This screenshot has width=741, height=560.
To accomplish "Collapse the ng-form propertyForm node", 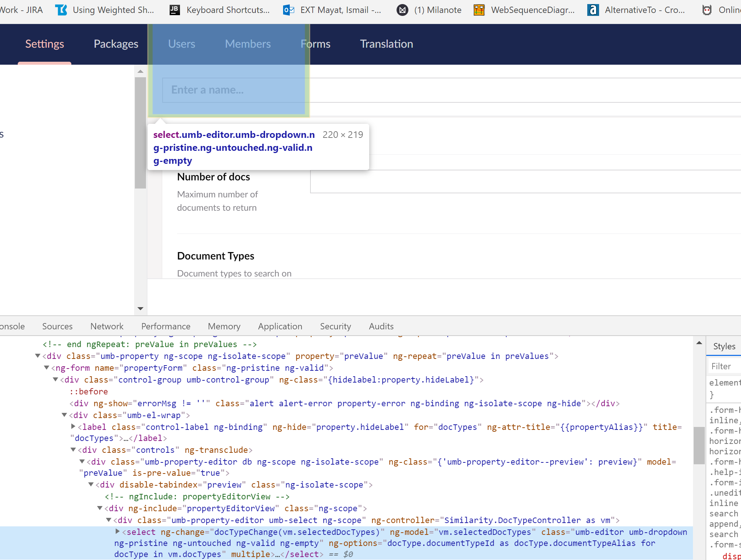I will coord(47,368).
